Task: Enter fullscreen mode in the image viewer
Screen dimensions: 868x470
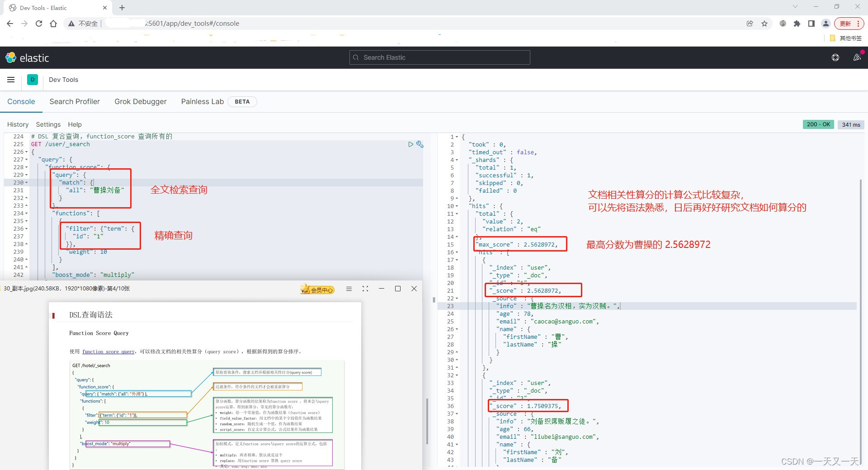Action: [365, 289]
